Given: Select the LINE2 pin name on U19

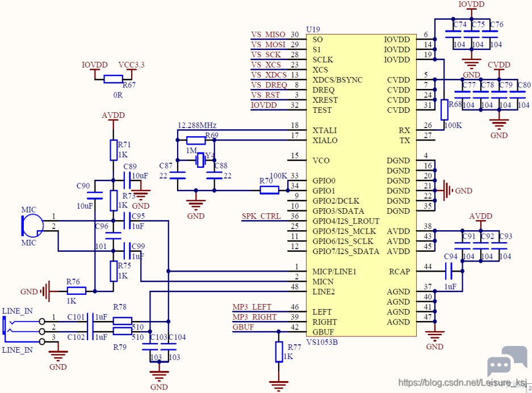Looking at the screenshot, I should pyautogui.click(x=323, y=291).
